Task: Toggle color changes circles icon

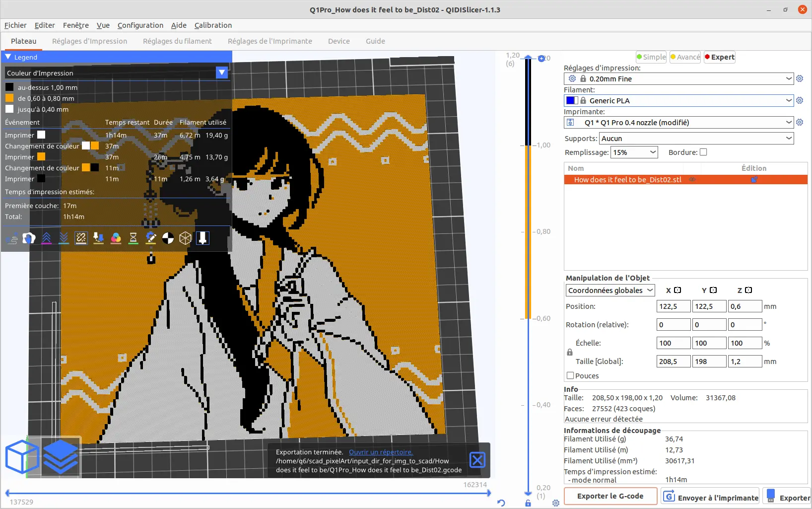Action: click(116, 239)
